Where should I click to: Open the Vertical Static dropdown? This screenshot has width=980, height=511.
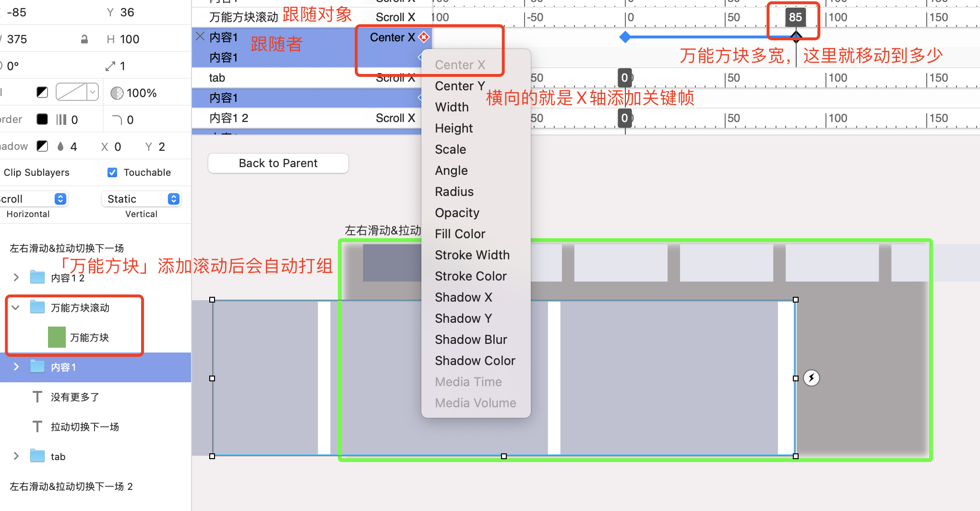pos(141,199)
